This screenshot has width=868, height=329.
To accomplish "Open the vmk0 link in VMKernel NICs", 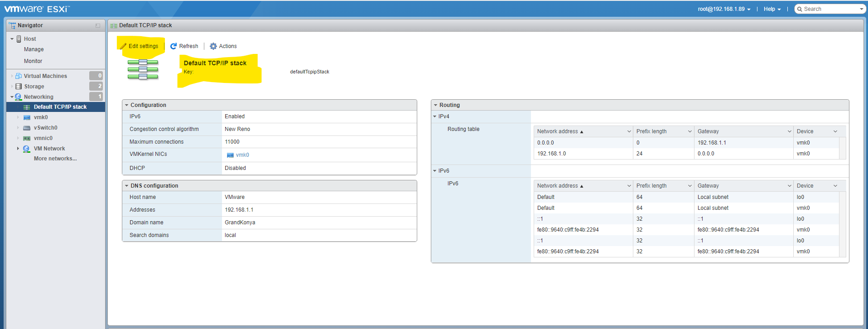I will pyautogui.click(x=242, y=155).
